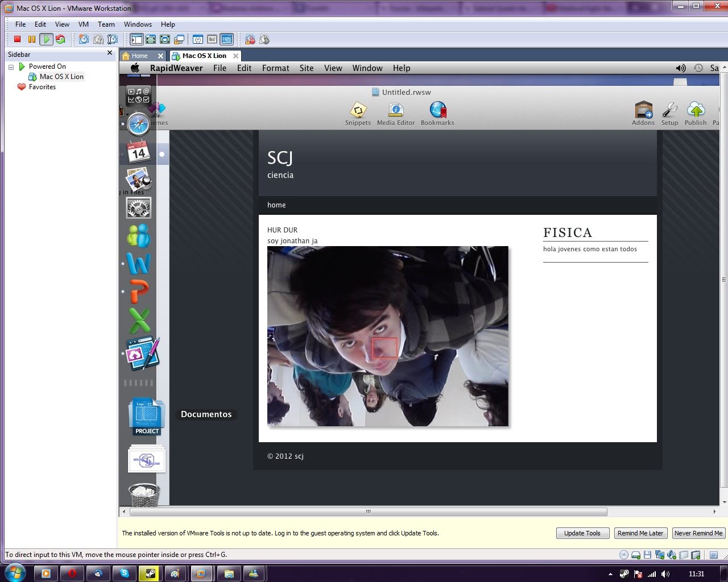This screenshot has width=728, height=582.
Task: Click the Reset virtual machine icon
Action: coord(60,39)
